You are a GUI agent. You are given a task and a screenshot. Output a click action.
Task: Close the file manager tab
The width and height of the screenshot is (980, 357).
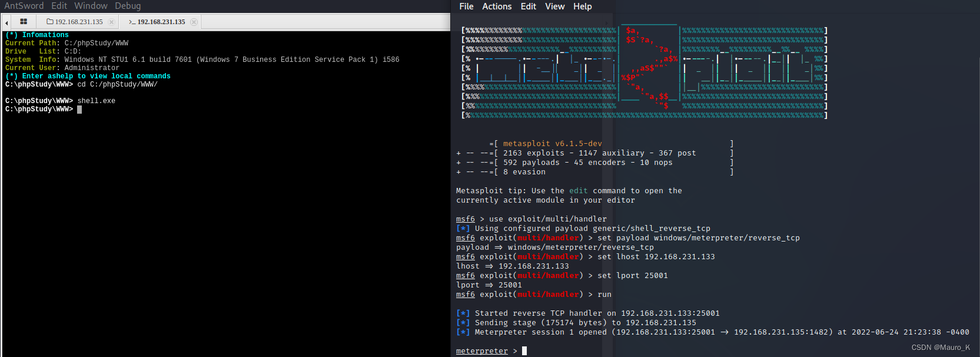pyautogui.click(x=111, y=22)
